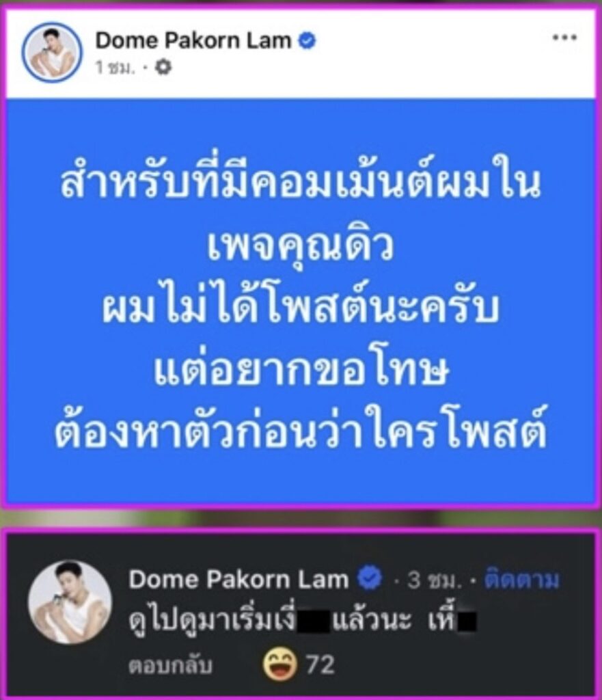Image resolution: width=602 pixels, height=700 pixels.
Task: Click the laughing reaction emoji
Action: [x=279, y=664]
